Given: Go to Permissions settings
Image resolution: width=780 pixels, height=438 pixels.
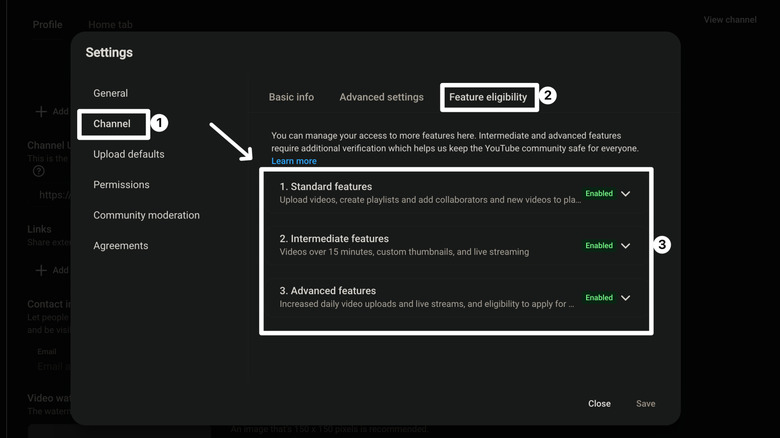Looking at the screenshot, I should click(121, 185).
